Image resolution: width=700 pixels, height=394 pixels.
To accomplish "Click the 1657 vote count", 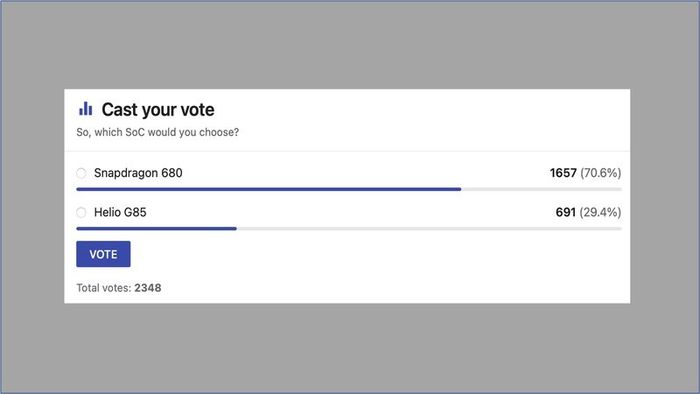I will pos(563,173).
